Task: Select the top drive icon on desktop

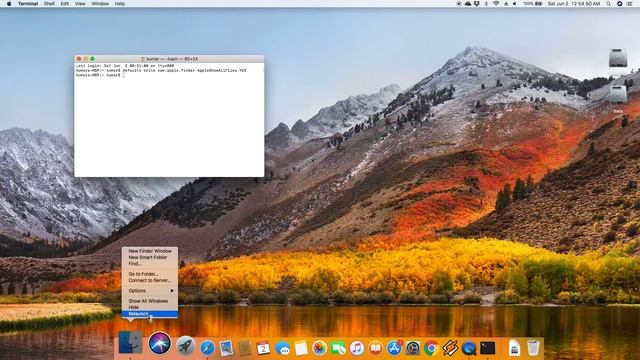Action: coord(618,58)
